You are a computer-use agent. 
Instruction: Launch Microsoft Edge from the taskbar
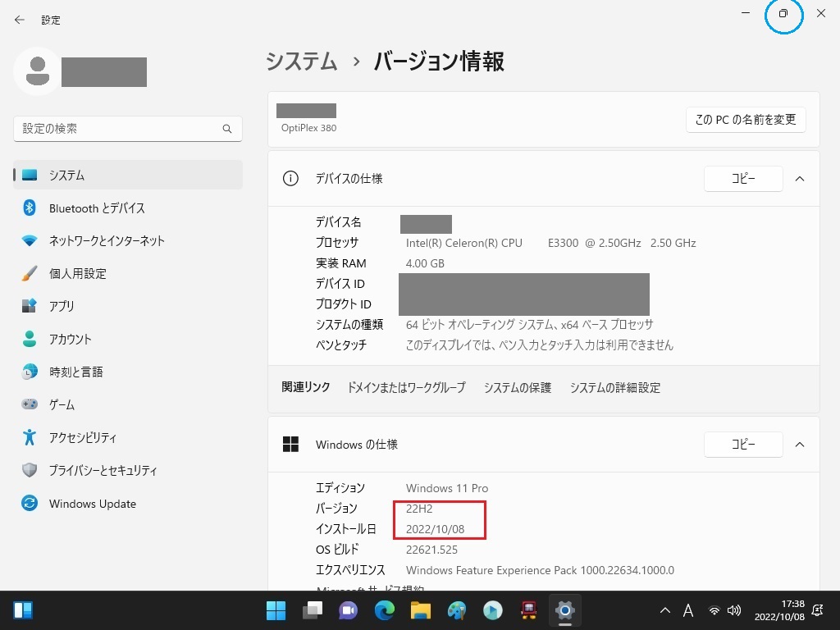[x=384, y=610]
